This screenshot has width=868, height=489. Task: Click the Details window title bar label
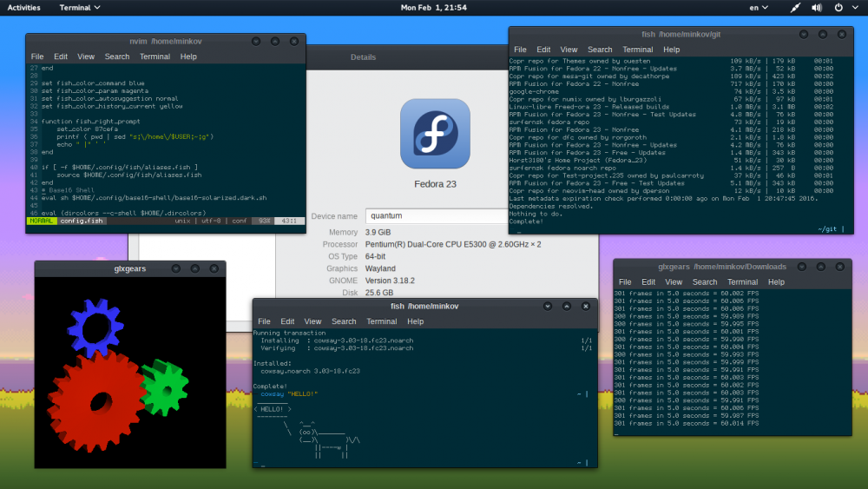(363, 57)
